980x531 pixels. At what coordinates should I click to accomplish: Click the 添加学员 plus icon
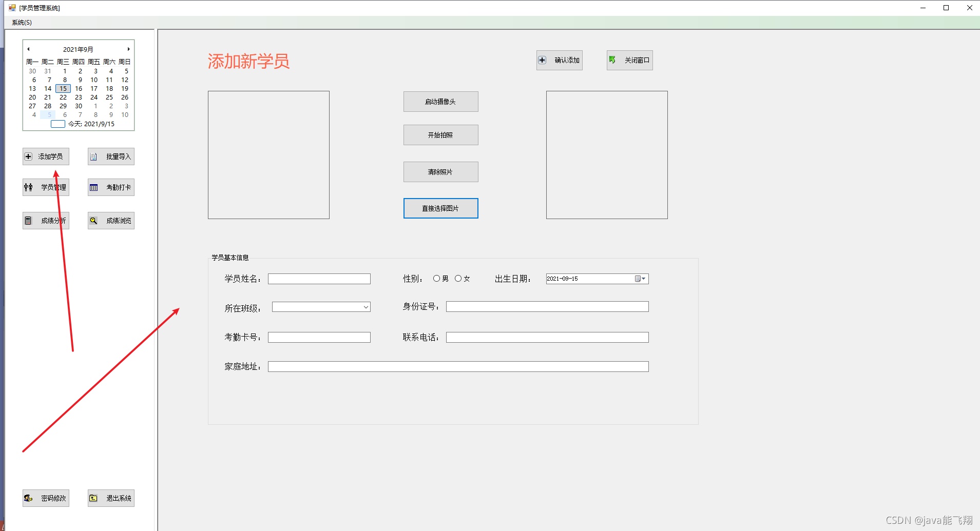click(x=29, y=156)
